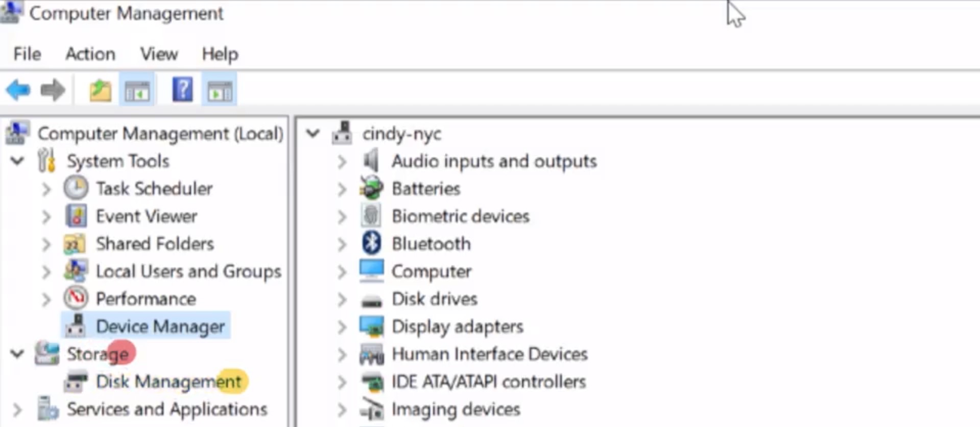
Task: Click the Display adapters icon
Action: pyautogui.click(x=371, y=326)
